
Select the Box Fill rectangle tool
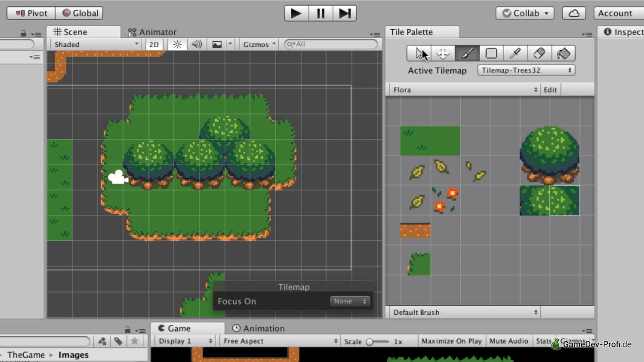491,53
